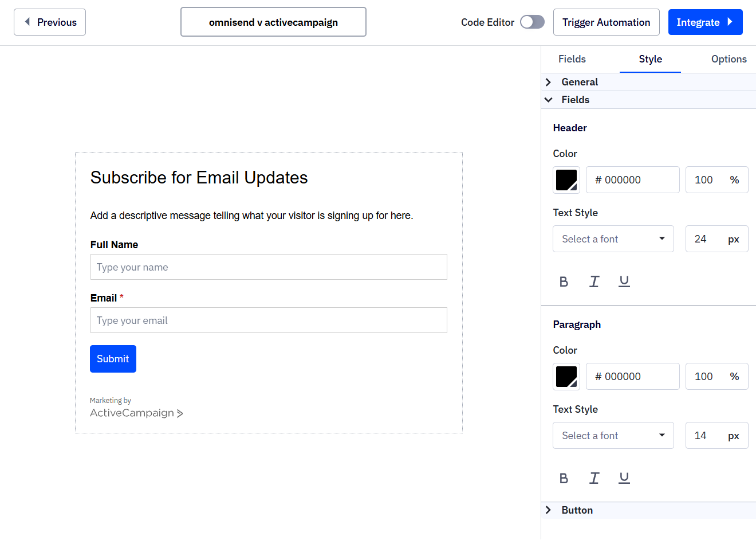Open Paragraph font selection dropdown
Image resolution: width=756 pixels, height=540 pixels.
click(x=613, y=436)
